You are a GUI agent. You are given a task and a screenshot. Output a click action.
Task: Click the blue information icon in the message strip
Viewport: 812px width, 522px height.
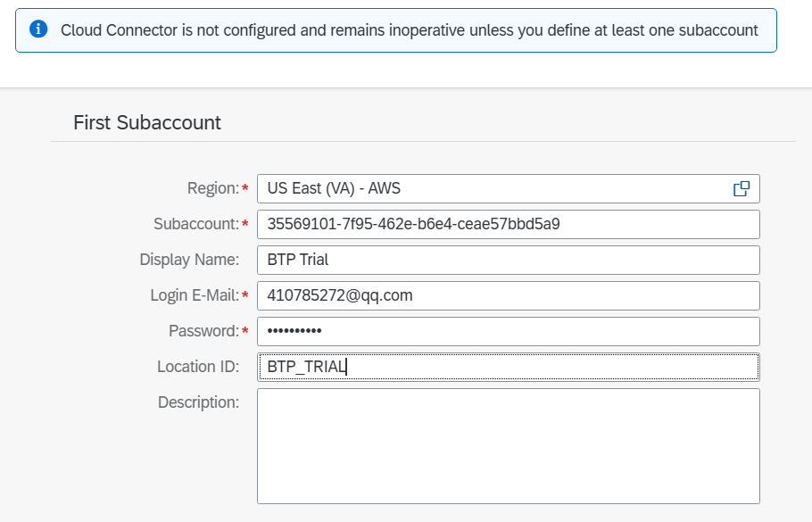pos(38,29)
